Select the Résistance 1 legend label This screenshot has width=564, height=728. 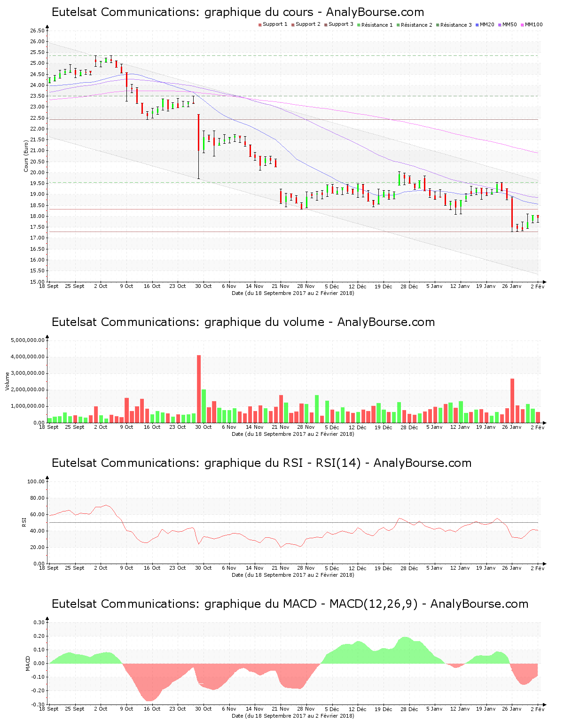tap(377, 25)
